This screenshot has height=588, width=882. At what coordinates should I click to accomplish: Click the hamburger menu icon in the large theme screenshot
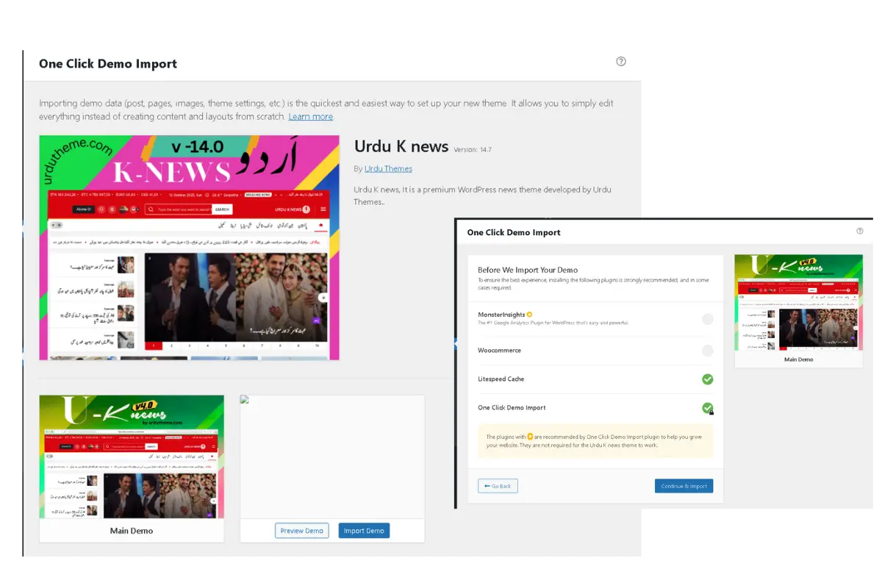(x=323, y=209)
